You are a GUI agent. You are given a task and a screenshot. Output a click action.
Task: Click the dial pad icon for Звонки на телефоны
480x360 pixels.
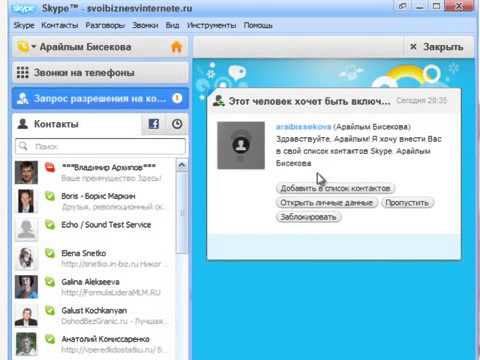click(23, 72)
